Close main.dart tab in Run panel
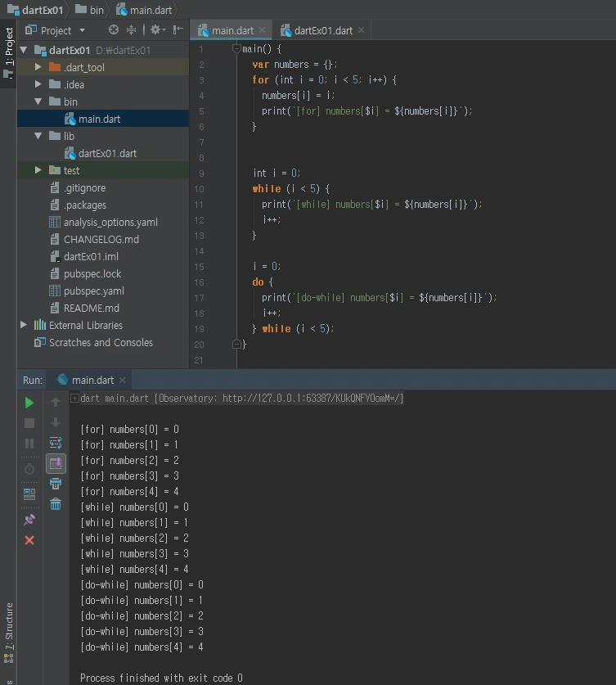The height and width of the screenshot is (685, 616). 122,380
